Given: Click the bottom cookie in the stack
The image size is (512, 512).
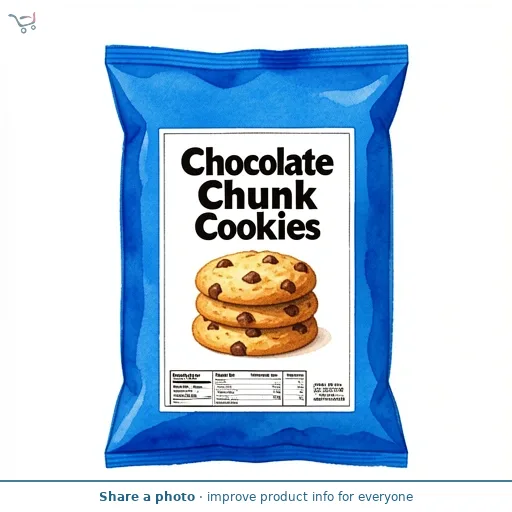Looking at the screenshot, I should [255, 337].
